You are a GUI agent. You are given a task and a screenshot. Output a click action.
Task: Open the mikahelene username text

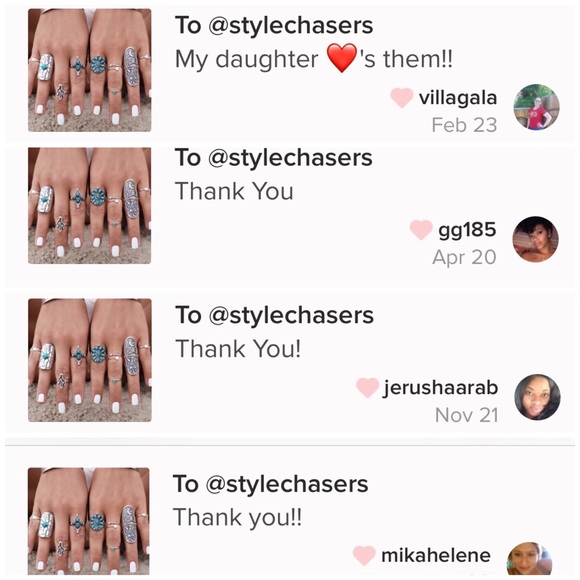click(x=436, y=556)
